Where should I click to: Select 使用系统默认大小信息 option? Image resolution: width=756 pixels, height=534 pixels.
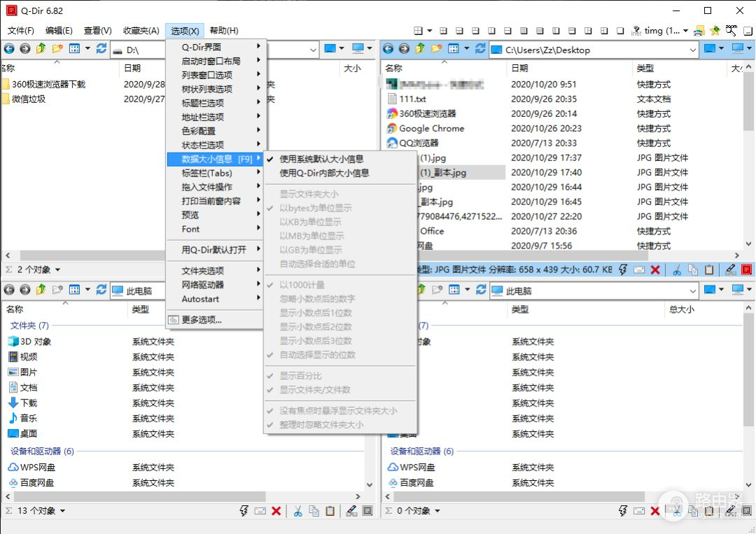(321, 159)
